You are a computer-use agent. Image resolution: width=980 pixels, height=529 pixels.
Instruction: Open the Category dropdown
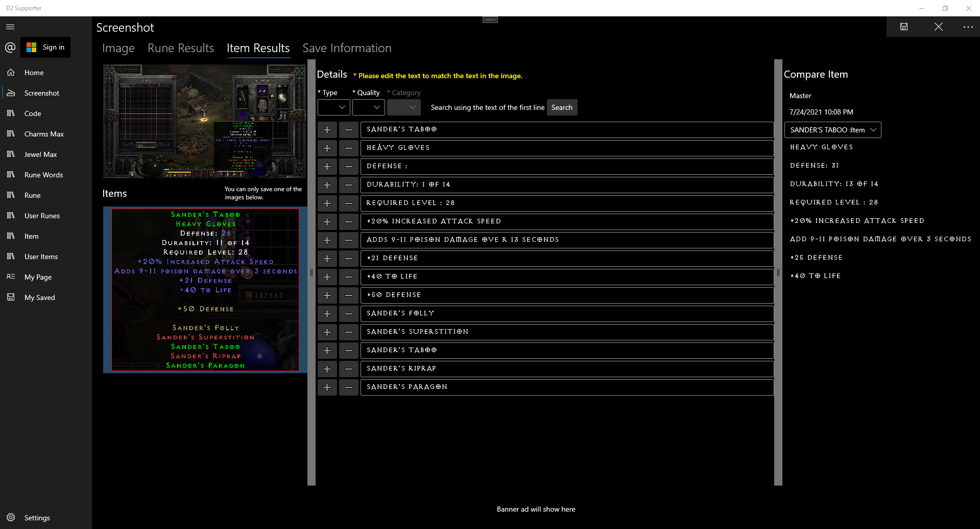tap(403, 107)
